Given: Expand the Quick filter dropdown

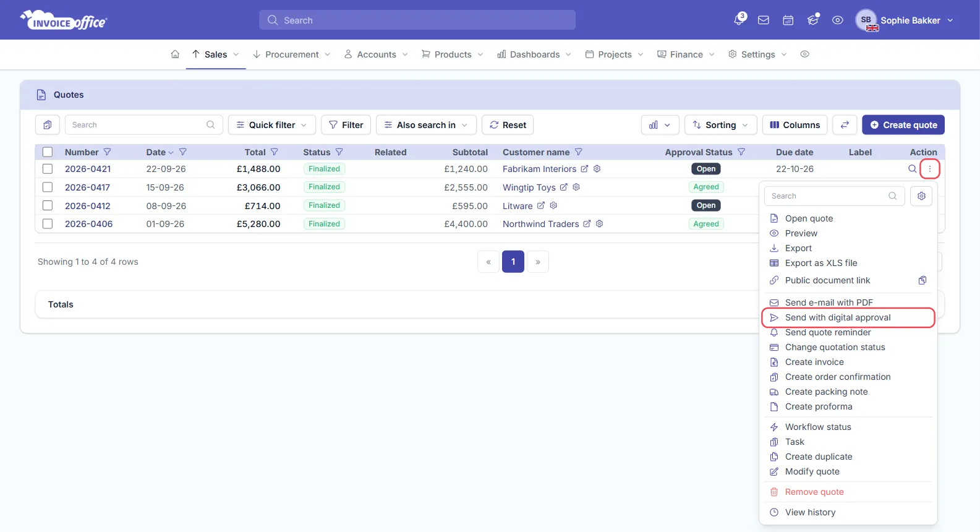Looking at the screenshot, I should 272,125.
